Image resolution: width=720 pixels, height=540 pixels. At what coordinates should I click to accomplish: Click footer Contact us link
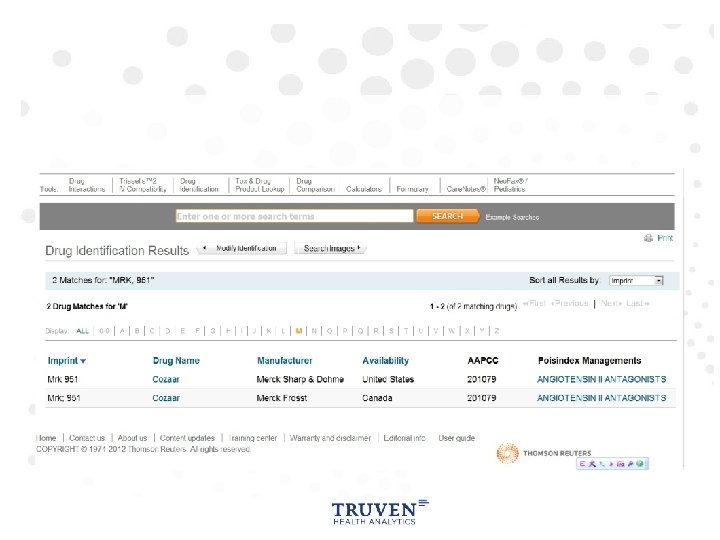pos(87,438)
